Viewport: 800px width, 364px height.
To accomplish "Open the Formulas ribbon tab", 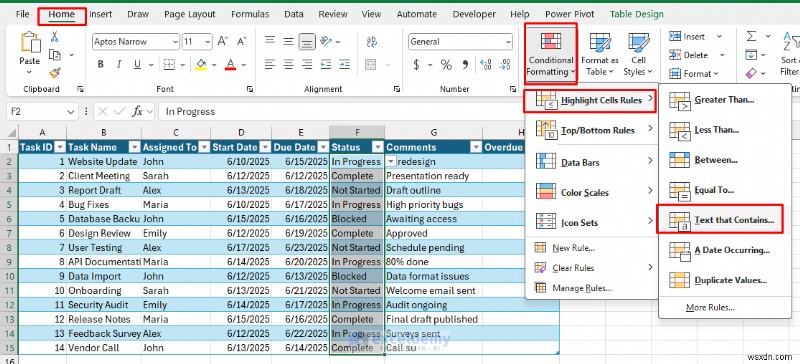I will coord(250,14).
